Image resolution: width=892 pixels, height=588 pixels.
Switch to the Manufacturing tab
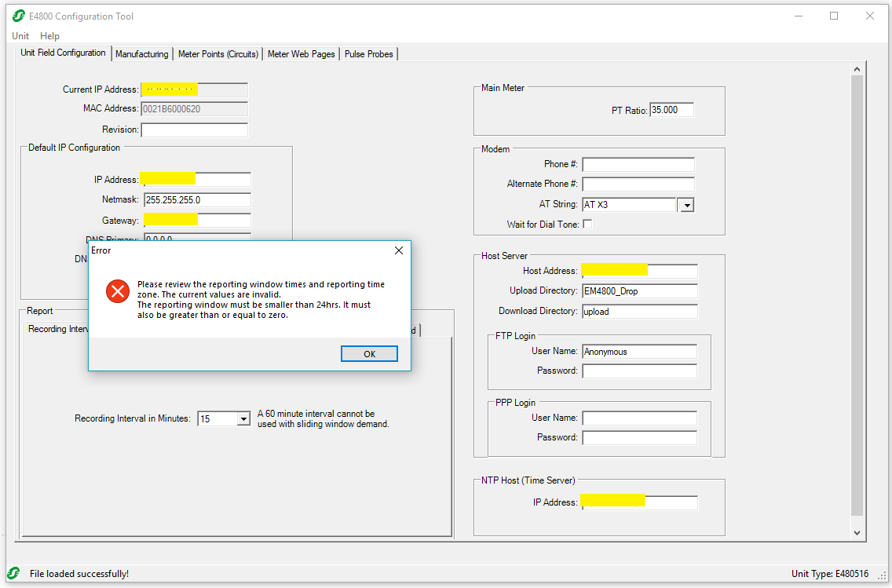tap(141, 54)
